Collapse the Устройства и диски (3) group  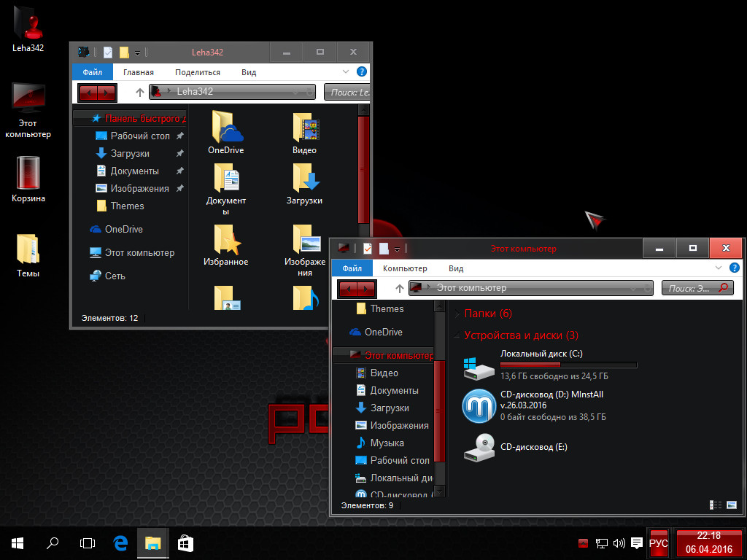[x=457, y=336]
